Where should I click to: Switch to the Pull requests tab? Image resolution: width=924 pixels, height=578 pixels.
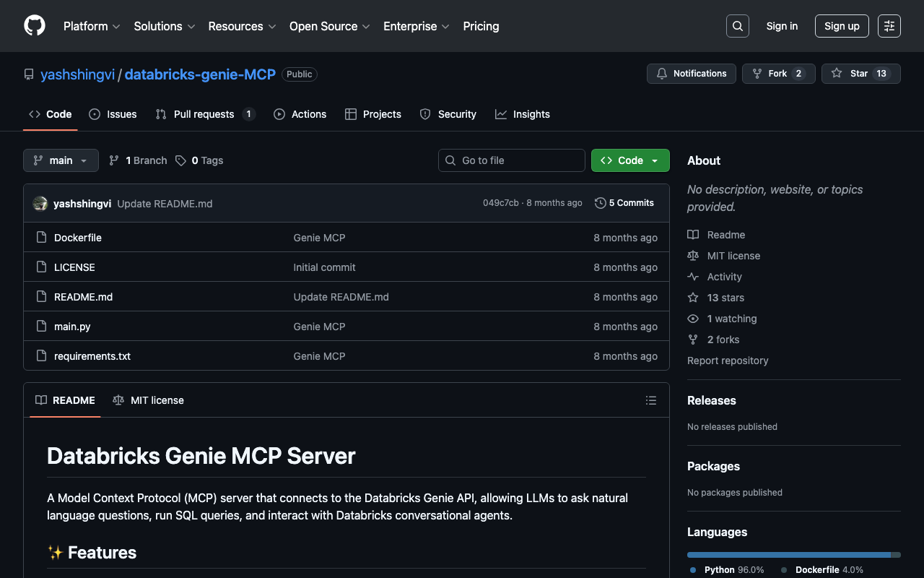204,114
